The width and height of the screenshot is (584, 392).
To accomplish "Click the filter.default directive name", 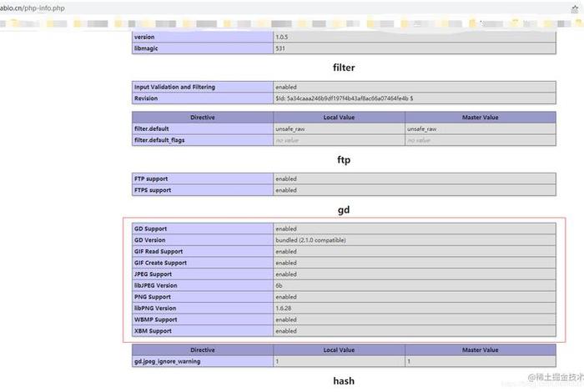I will point(157,129).
